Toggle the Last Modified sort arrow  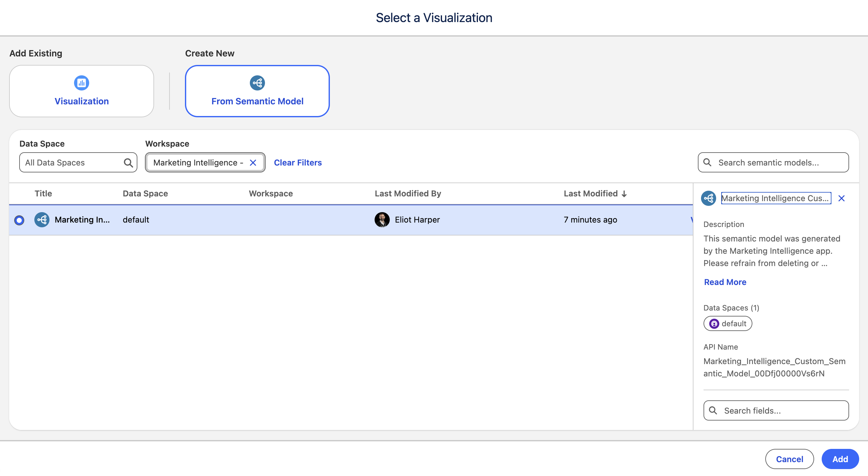[624, 194]
